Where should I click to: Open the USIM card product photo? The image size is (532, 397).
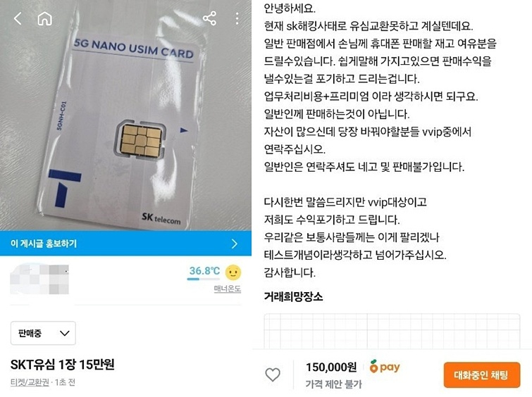point(125,115)
